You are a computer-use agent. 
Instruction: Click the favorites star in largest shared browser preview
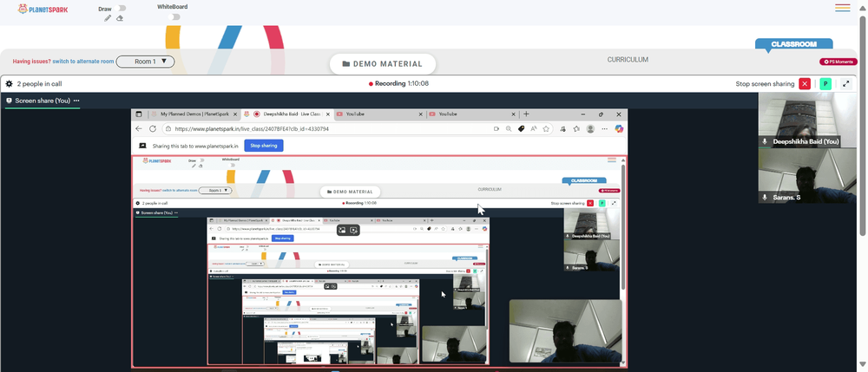pos(546,129)
